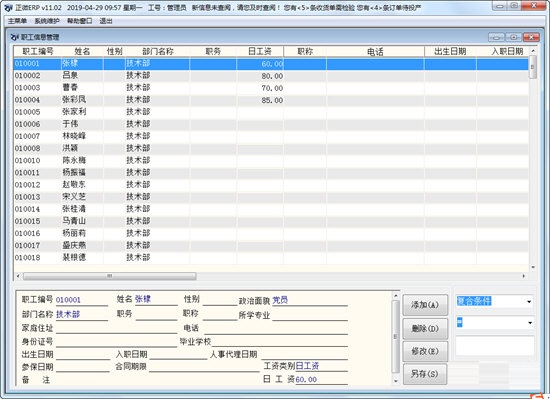Click the 退出 menu item
Viewport: 550px width, 399px height.
pos(106,21)
